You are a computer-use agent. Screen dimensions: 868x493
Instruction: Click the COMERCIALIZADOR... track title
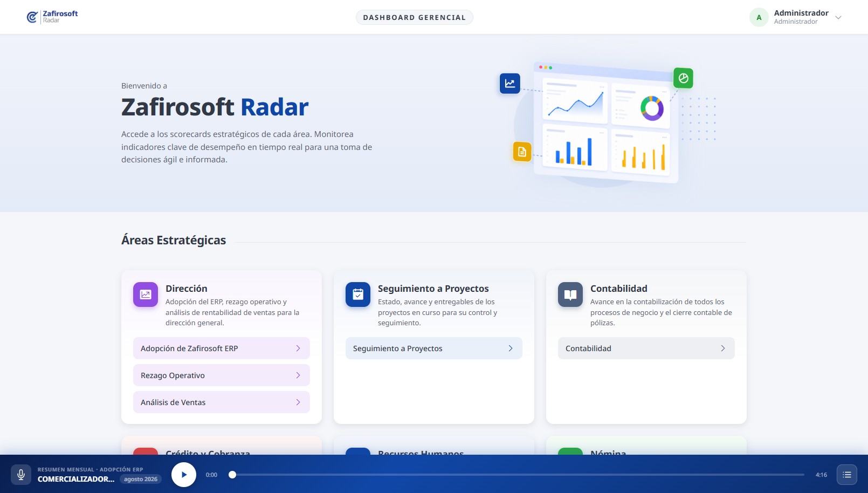click(x=76, y=479)
